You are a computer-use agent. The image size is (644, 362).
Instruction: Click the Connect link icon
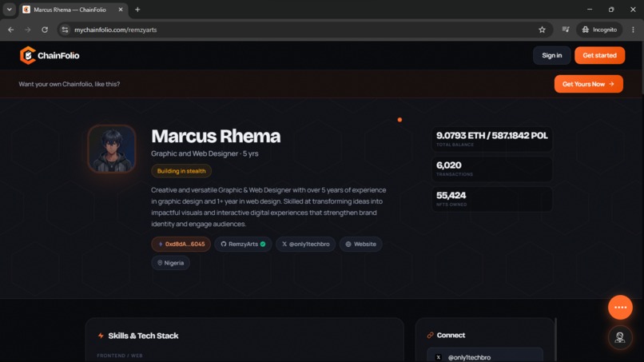click(430, 336)
